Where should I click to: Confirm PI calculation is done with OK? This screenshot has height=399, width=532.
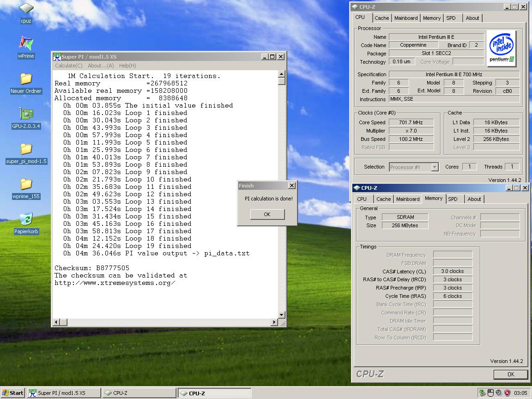pos(267,214)
